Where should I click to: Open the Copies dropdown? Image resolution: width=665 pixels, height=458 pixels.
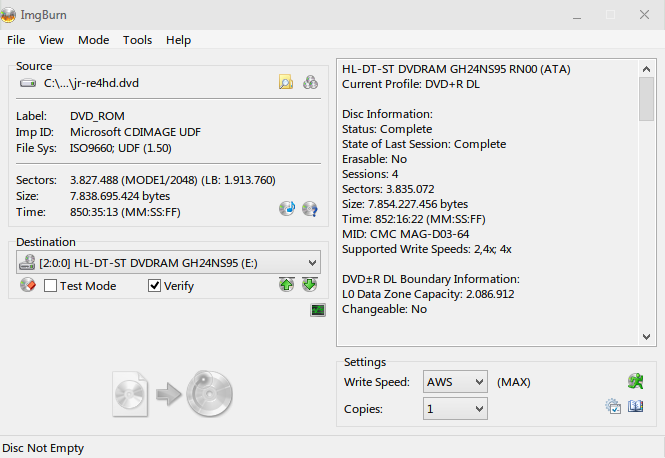[x=455, y=409]
